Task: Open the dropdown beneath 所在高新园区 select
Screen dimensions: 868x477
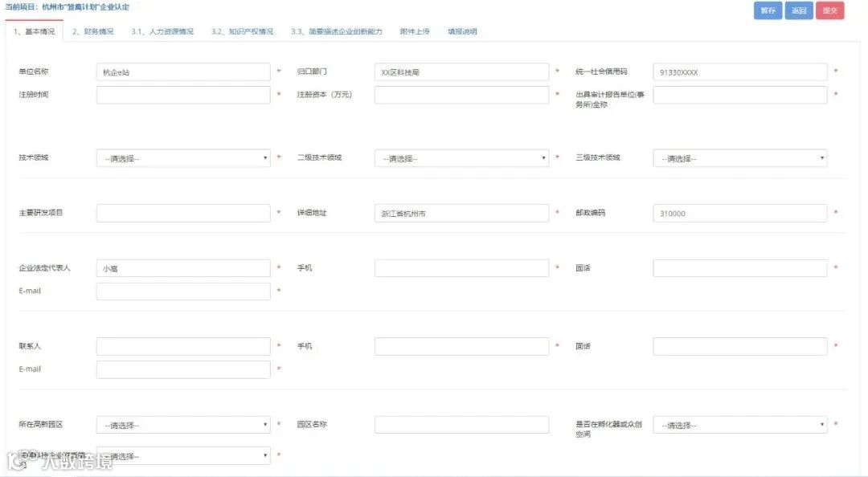Action: (x=183, y=456)
